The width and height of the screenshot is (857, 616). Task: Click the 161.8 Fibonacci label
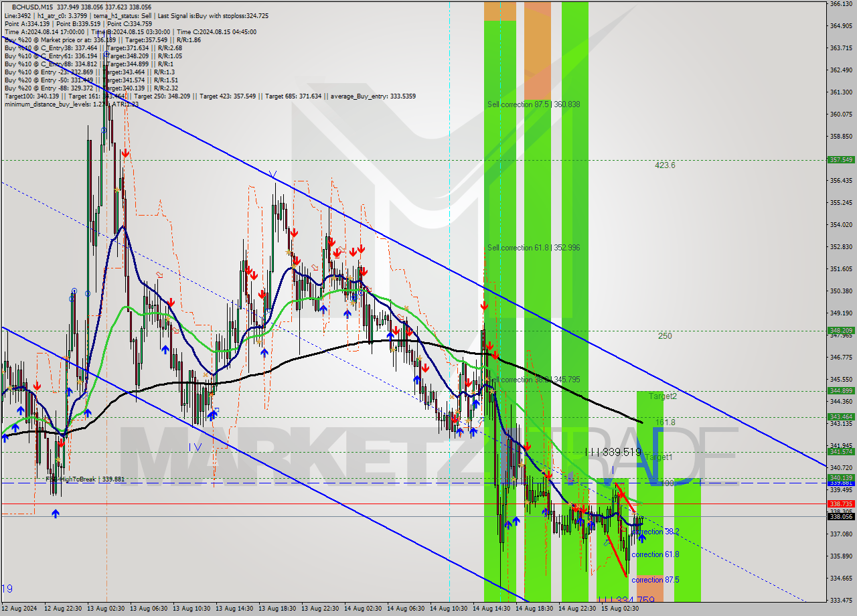666,422
